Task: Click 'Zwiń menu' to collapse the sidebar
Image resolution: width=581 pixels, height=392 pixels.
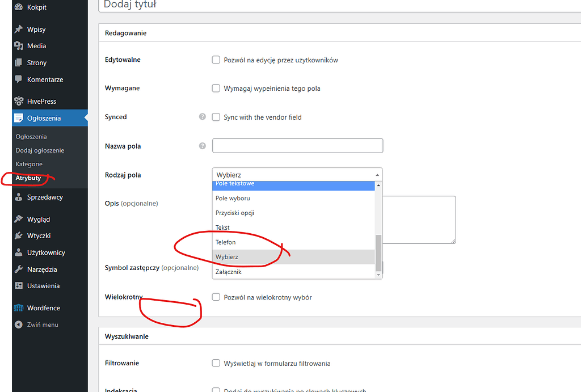Action: [37, 324]
